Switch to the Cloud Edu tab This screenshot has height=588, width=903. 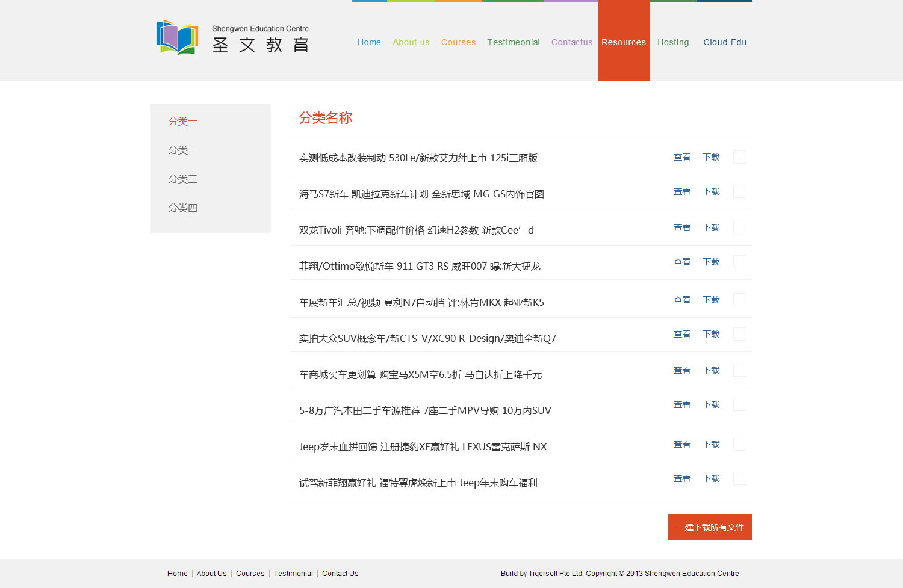click(725, 42)
